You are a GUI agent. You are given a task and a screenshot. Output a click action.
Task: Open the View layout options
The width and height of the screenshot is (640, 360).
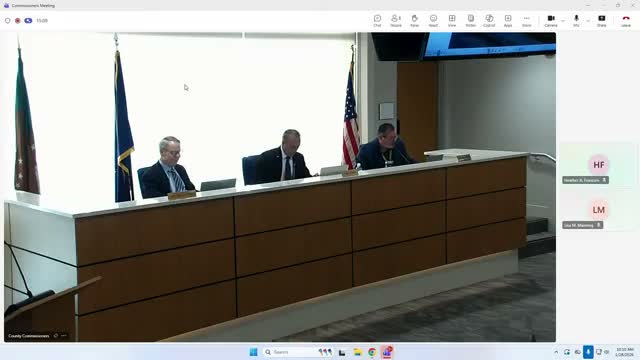click(452, 20)
